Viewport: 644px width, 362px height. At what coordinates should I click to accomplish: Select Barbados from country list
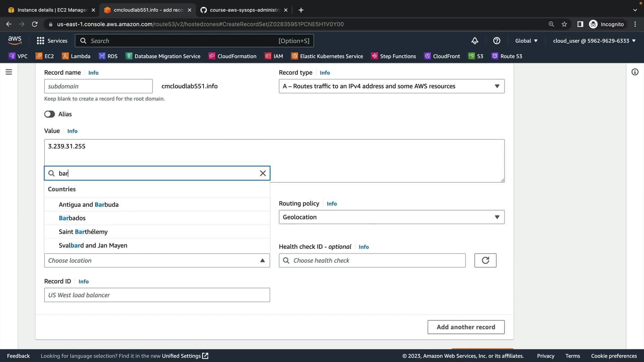[72, 218]
